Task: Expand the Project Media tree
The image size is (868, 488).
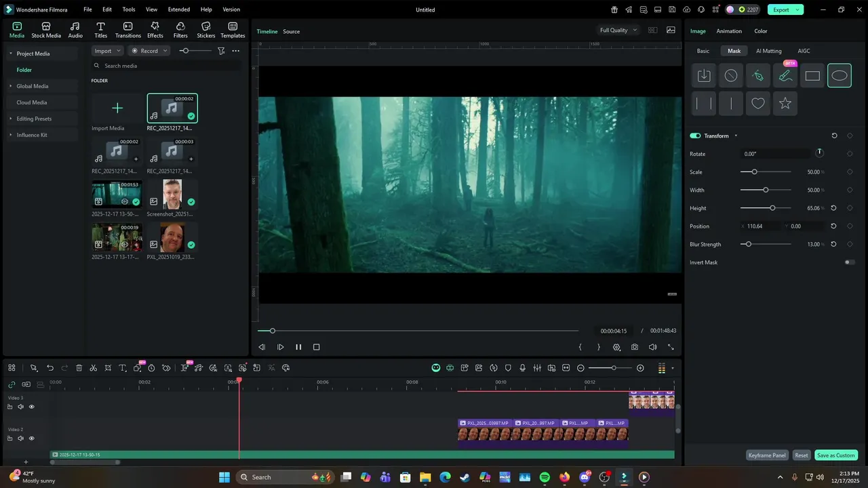Action: click(10, 54)
